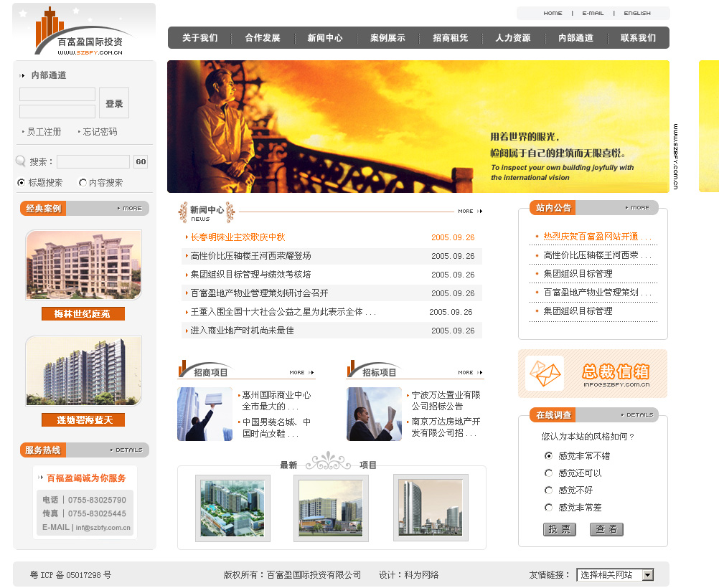Open news 王蚤入围全国十大社会公益之星
719x588 pixels.
point(283,312)
